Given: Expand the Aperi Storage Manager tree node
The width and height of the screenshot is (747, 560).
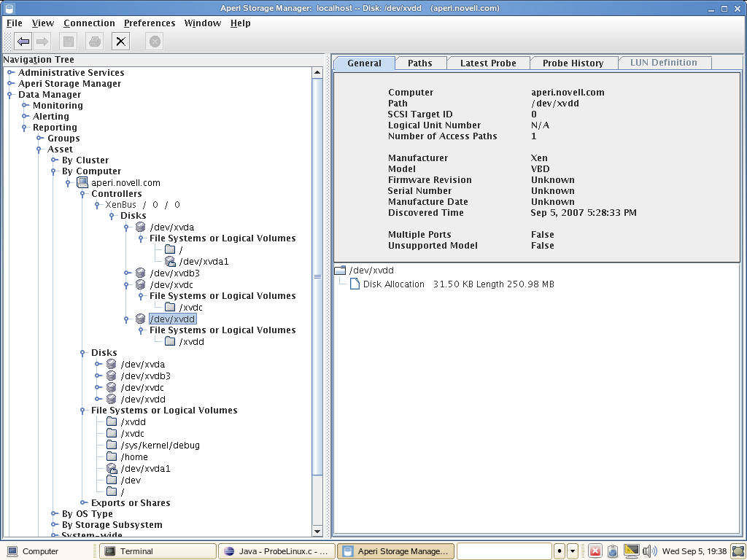Looking at the screenshot, I should tap(10, 83).
